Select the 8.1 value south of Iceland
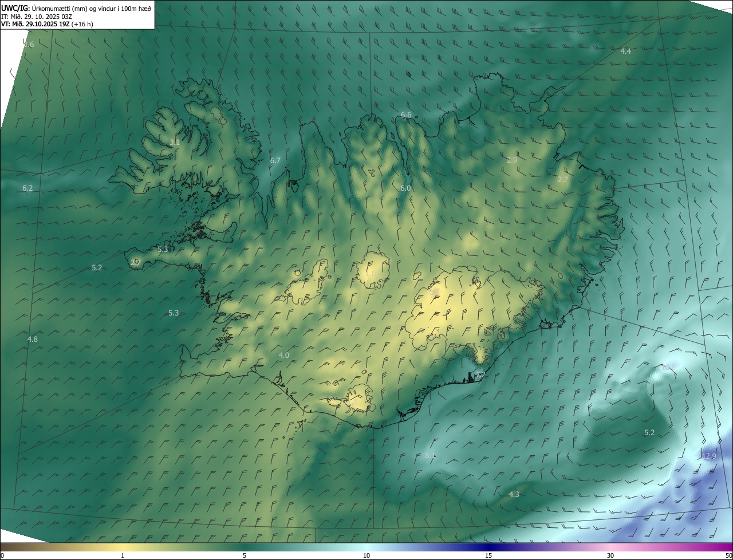This screenshot has height=560, width=733. [430, 456]
